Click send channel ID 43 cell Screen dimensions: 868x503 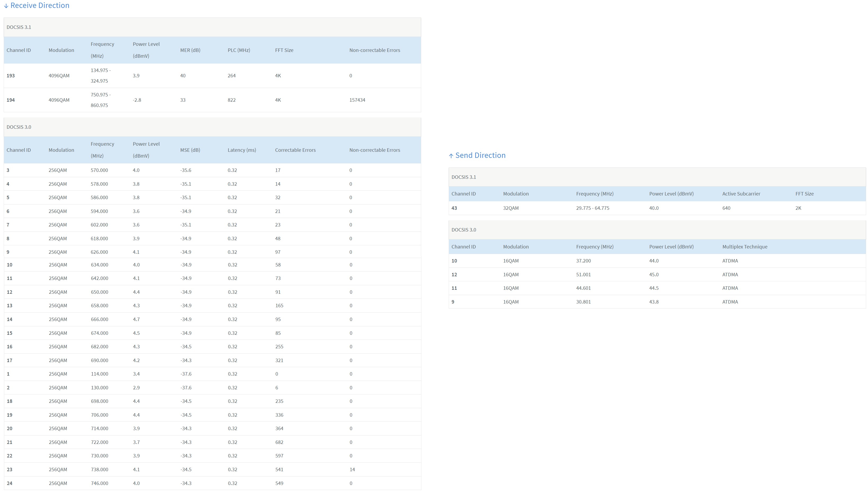pos(454,208)
